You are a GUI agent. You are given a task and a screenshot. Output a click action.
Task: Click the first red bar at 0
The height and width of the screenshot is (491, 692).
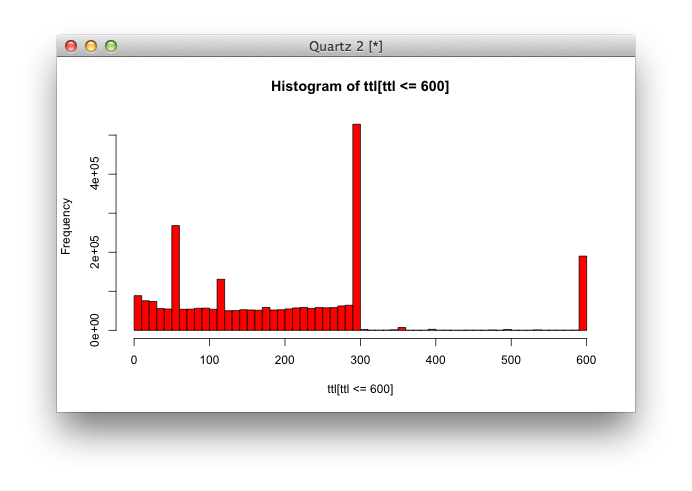click(138, 312)
